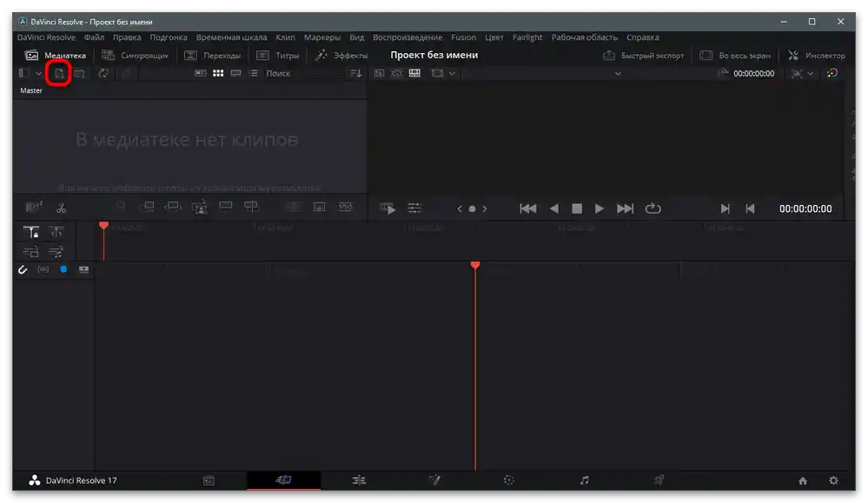Open the timeline selector dropdown above viewer
868x503 pixels.
click(618, 73)
